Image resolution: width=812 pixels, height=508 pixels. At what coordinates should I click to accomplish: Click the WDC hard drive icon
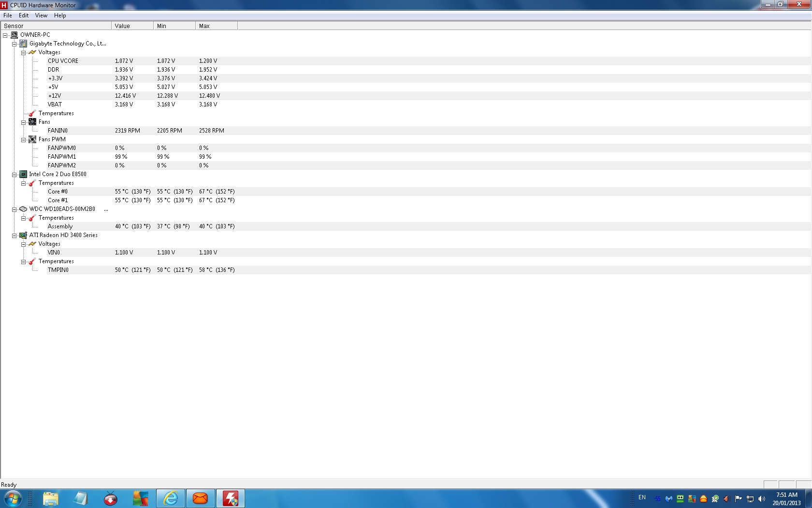pos(23,209)
